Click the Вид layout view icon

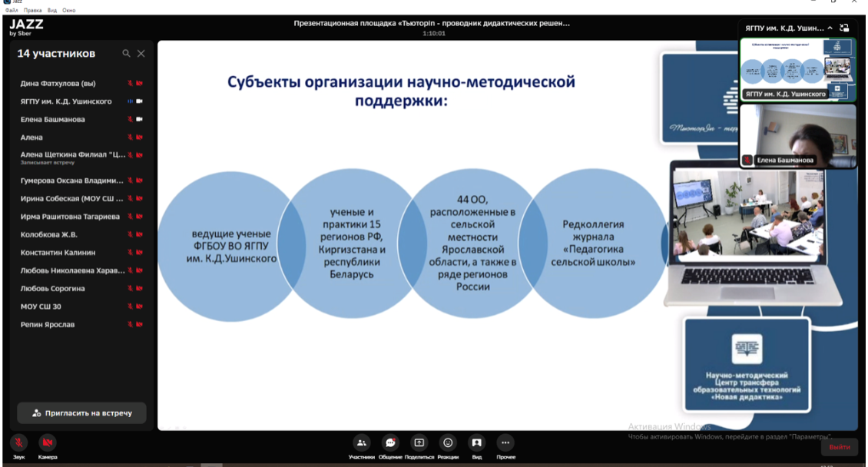(x=476, y=443)
